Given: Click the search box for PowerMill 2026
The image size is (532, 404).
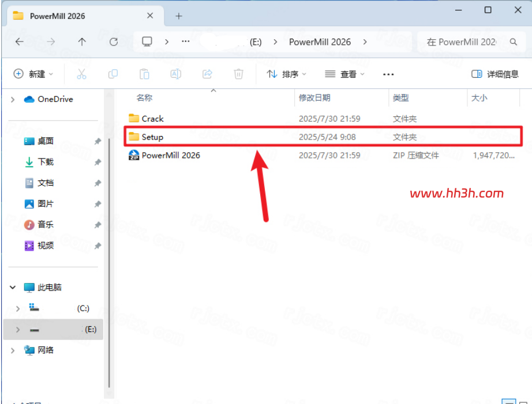Looking at the screenshot, I should click(x=471, y=42).
